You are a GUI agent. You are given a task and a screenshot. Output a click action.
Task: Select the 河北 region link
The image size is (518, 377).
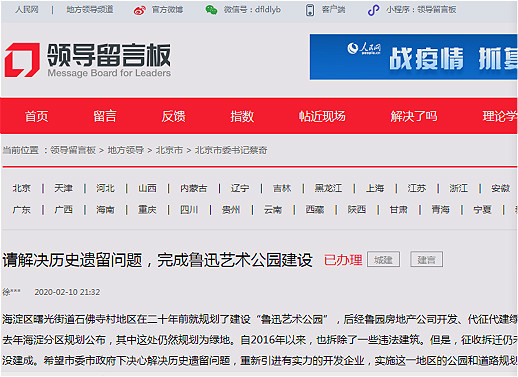(x=105, y=188)
